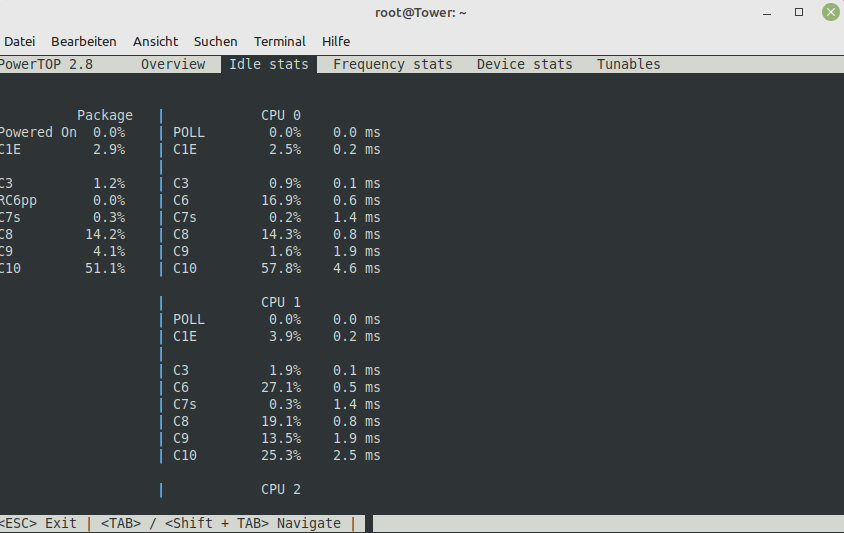Click CPU 0 C6 duration 0.6 ms
Screen dimensions: 844x533
point(356,200)
